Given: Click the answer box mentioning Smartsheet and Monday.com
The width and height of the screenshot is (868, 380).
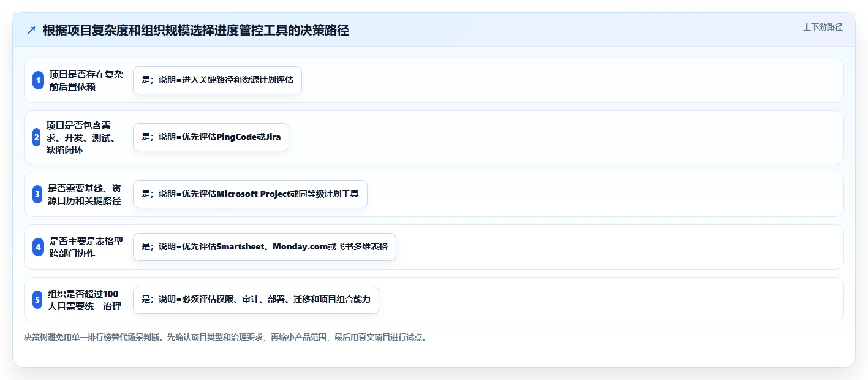Looking at the screenshot, I should (265, 247).
